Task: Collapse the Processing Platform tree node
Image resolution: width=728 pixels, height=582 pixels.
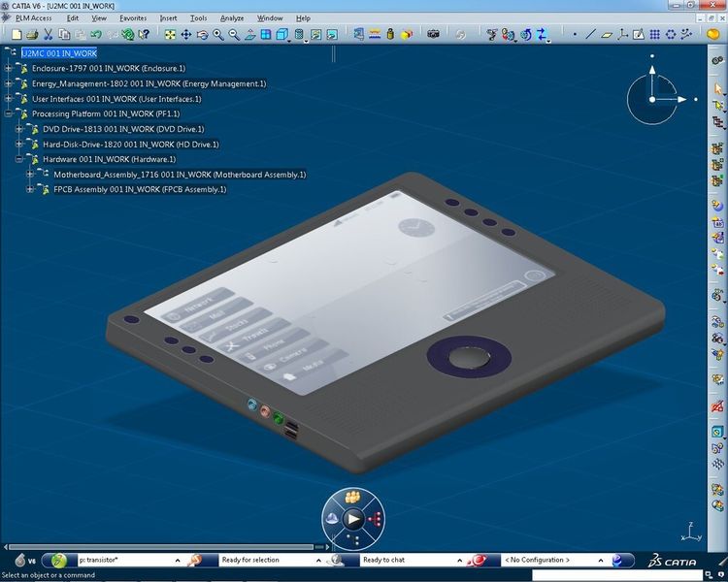Action: point(9,113)
